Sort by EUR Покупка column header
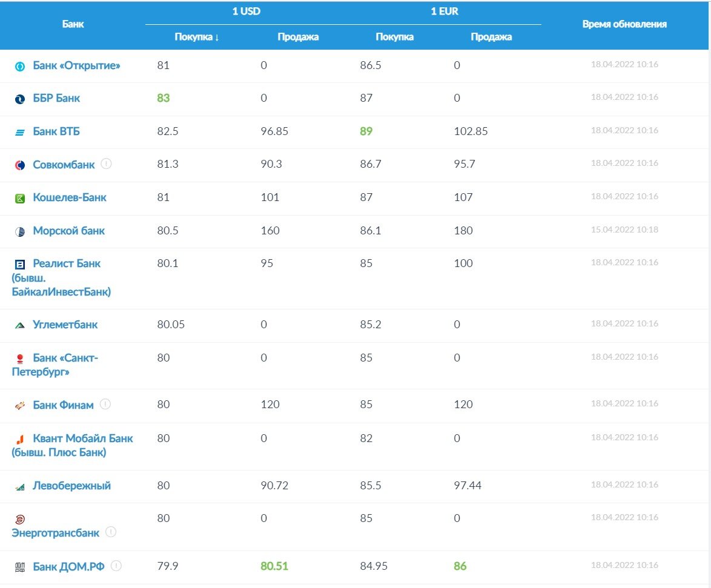This screenshot has width=711, height=588. click(x=394, y=37)
